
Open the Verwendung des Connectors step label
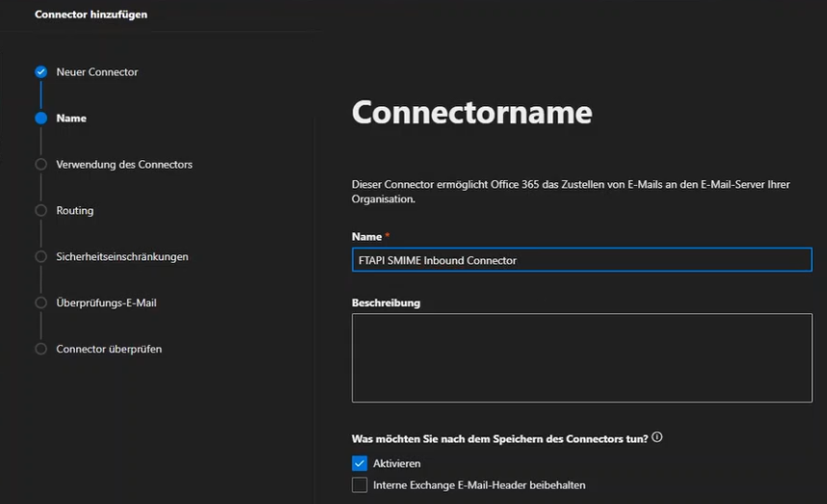tap(124, 165)
